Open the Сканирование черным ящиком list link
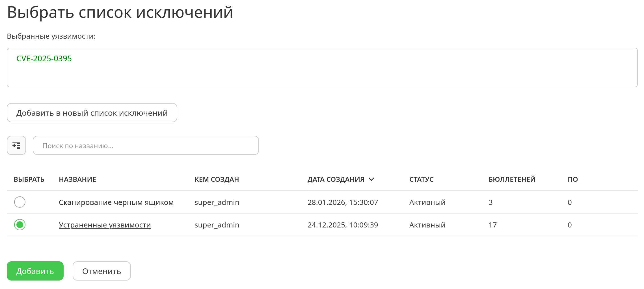The height and width of the screenshot is (289, 644). 116,202
